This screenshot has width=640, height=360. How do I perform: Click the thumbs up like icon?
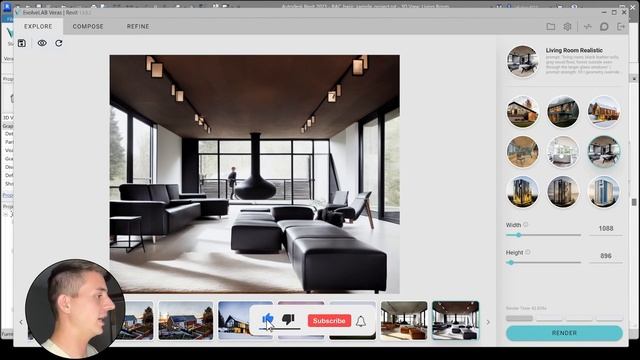click(268, 319)
